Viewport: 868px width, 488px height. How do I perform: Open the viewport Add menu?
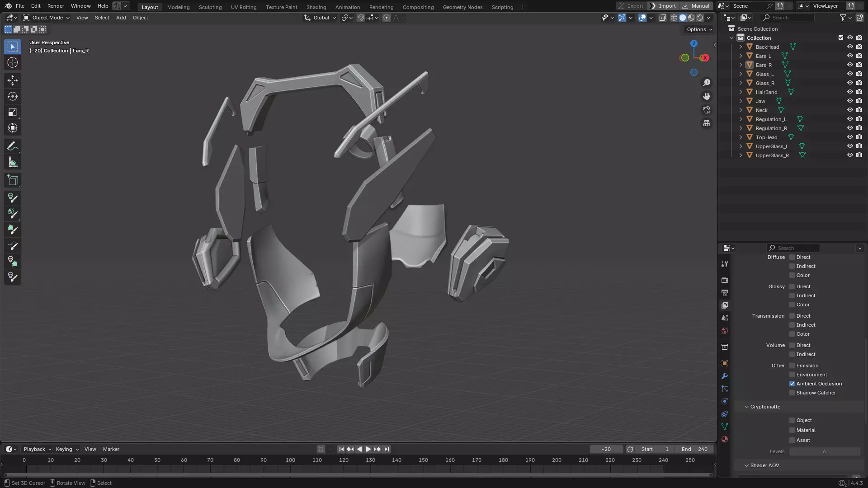pyautogui.click(x=121, y=18)
